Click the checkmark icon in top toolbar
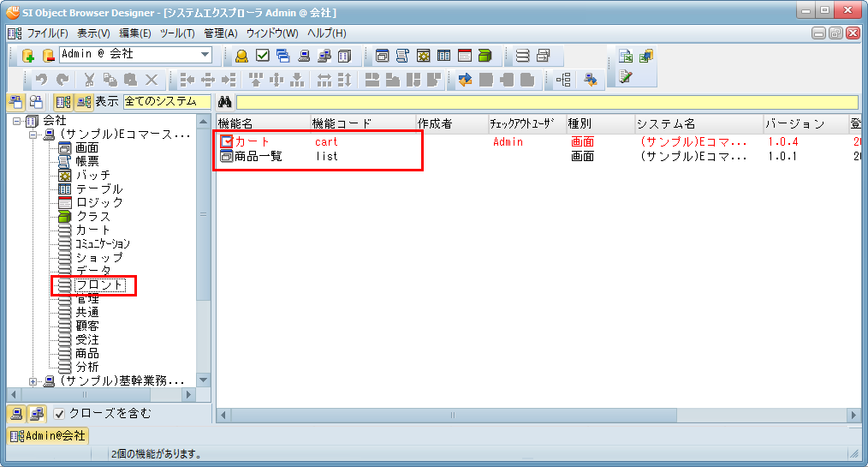The width and height of the screenshot is (868, 467). [x=263, y=57]
